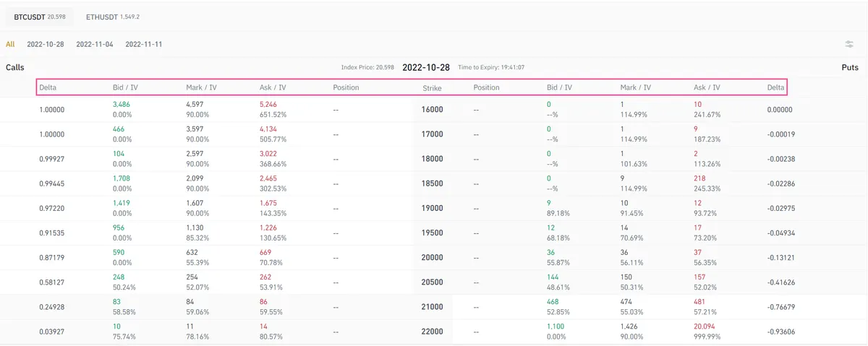Select the 2022-11-11 expiry date

pyautogui.click(x=144, y=44)
